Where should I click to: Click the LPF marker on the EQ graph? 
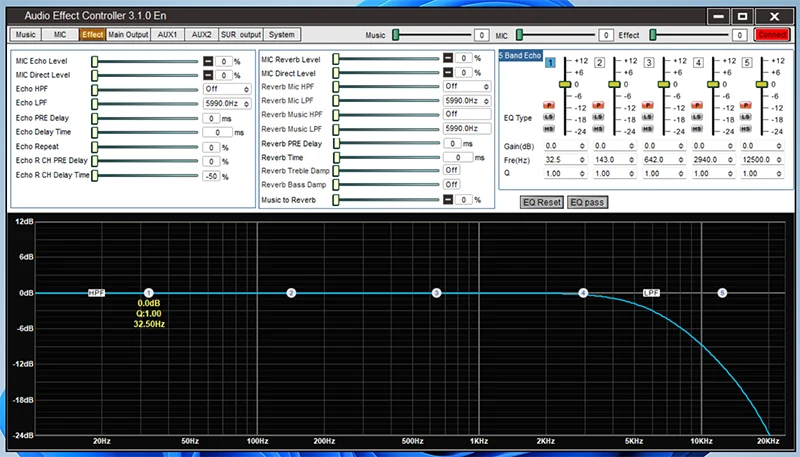tap(652, 293)
